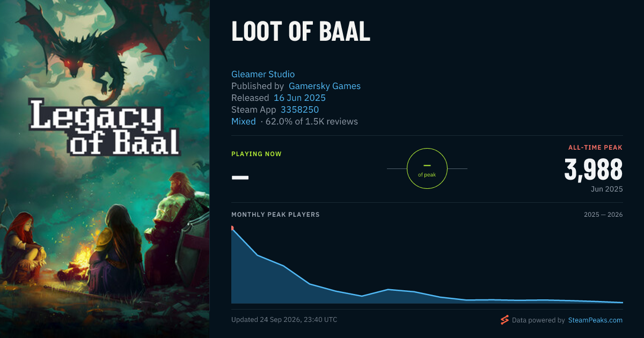Click the SteamPeaks logo icon
Image resolution: width=644 pixels, height=338 pixels.
[504, 320]
